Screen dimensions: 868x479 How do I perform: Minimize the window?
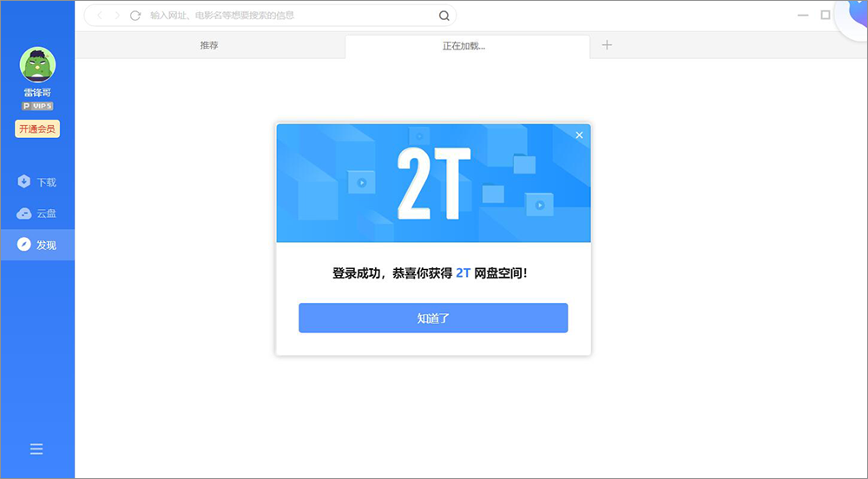[x=803, y=16]
